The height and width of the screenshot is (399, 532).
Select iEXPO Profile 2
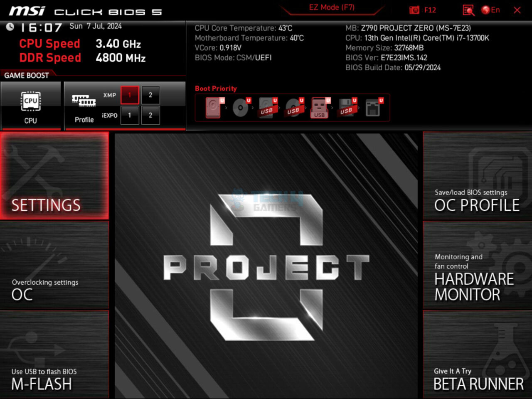pos(150,116)
